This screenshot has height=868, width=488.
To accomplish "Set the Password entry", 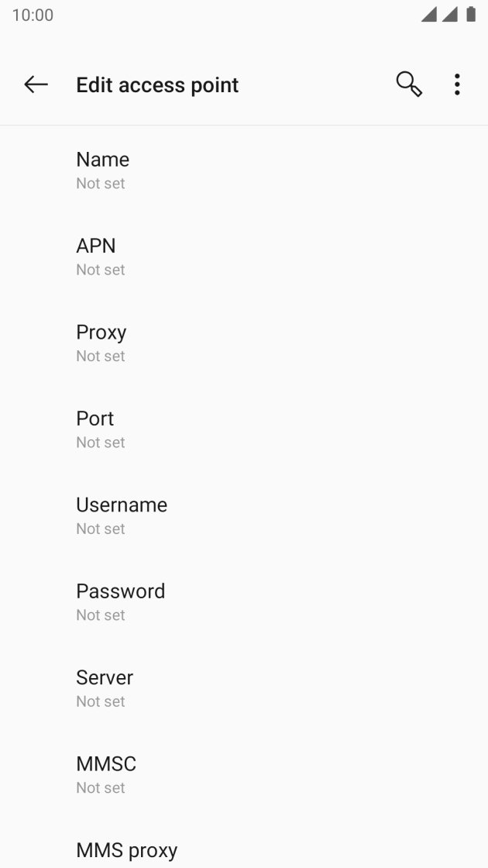I will tap(120, 591).
